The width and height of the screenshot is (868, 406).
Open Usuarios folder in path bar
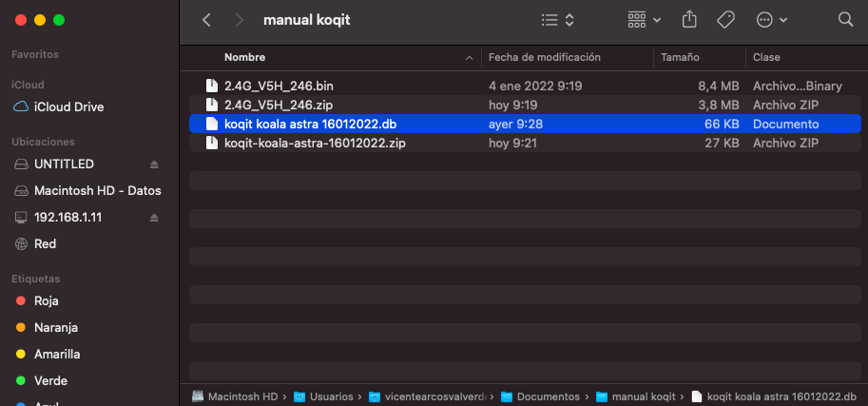coord(329,396)
